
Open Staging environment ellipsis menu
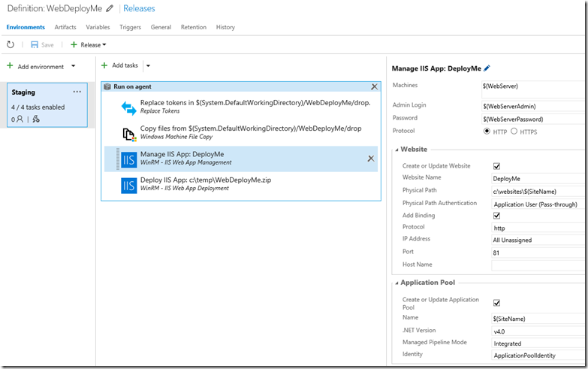pos(77,92)
